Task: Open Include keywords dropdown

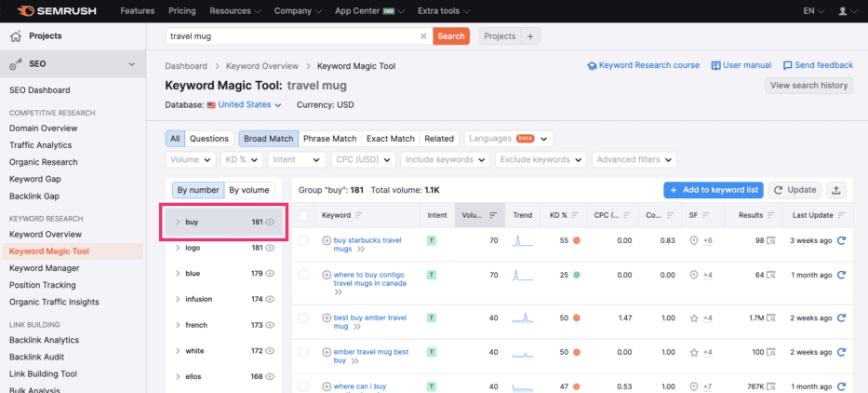Action: tap(445, 159)
